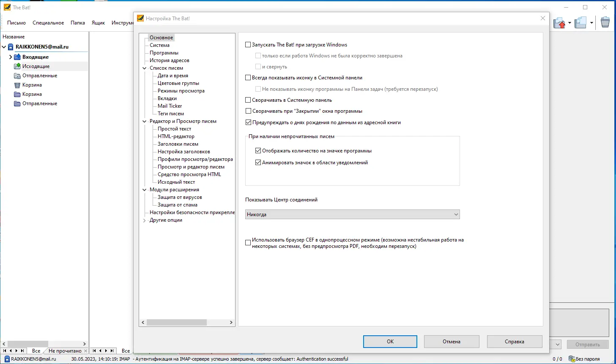Click the copy-to-folder toolbar icon
616x364 pixels.
point(580,23)
